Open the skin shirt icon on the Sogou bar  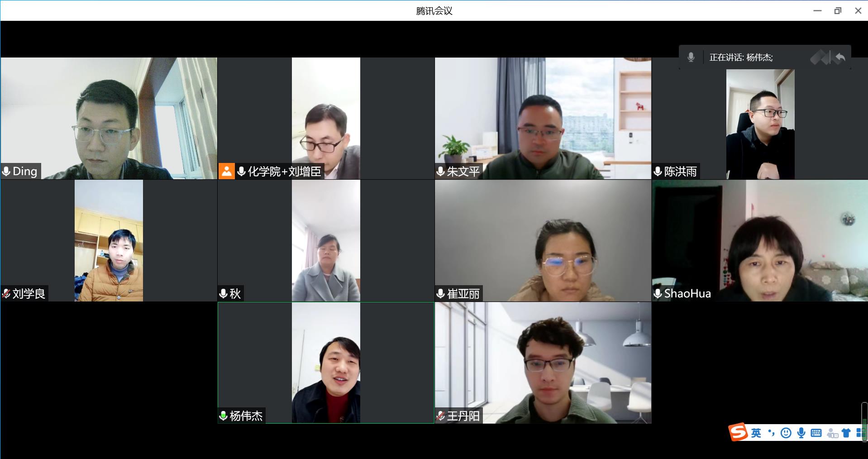[846, 433]
